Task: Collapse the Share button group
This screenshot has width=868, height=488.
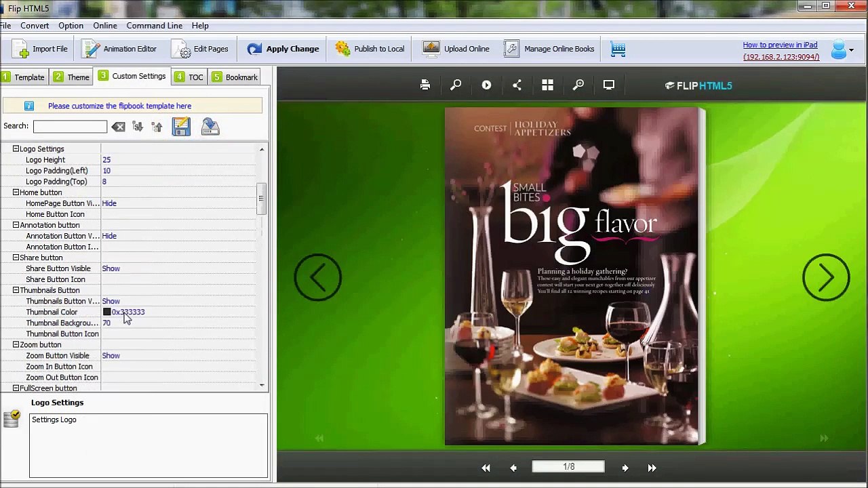Action: coord(16,258)
